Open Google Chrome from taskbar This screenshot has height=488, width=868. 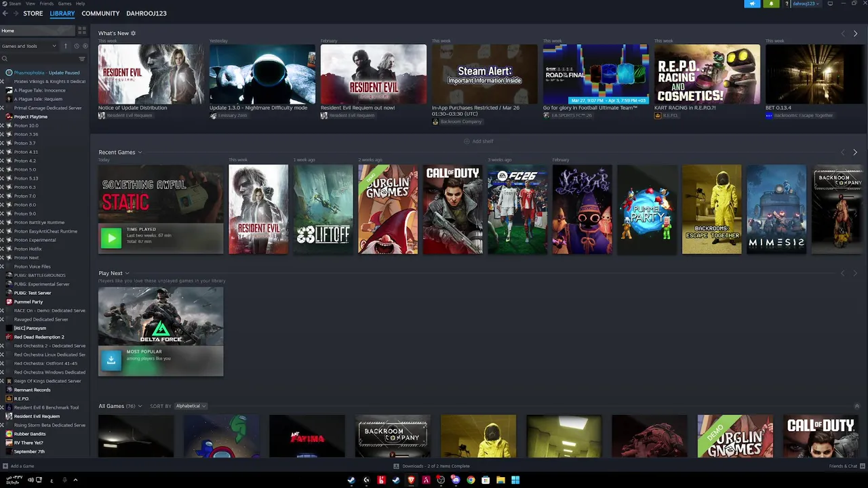tap(471, 480)
